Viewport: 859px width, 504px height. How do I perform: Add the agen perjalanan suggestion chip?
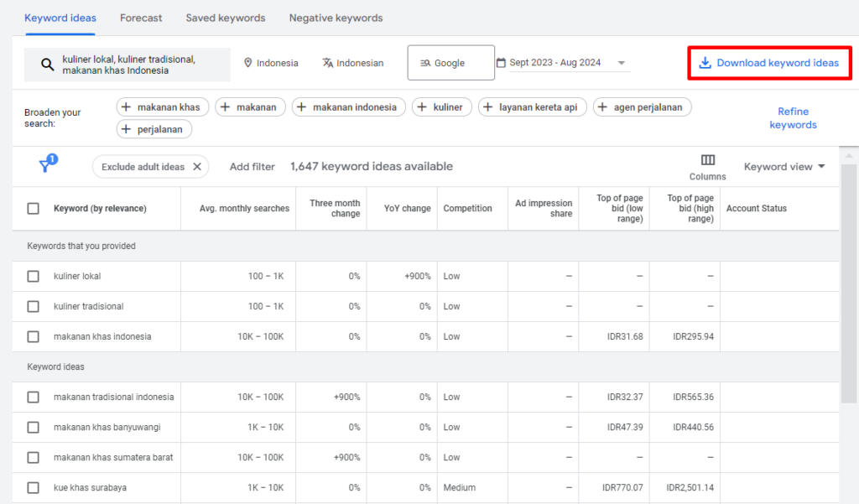642,107
